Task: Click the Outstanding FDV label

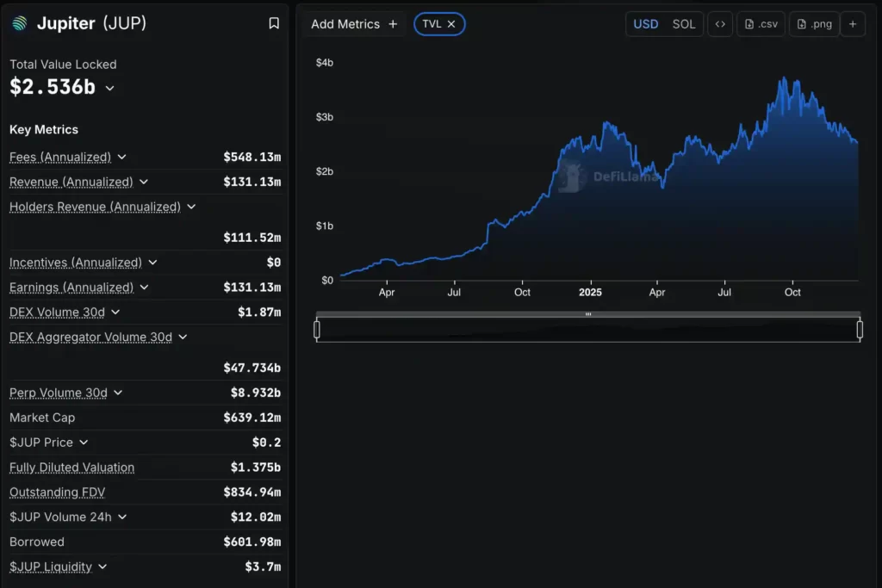Action: click(x=57, y=492)
